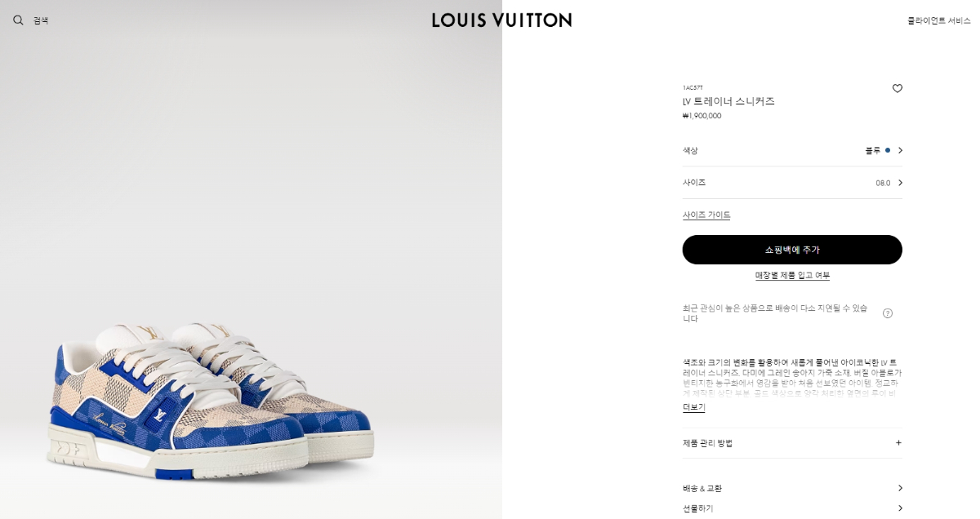980x519 pixels.
Task: Check 매장별 제품 입고 여부 link
Action: tap(792, 276)
